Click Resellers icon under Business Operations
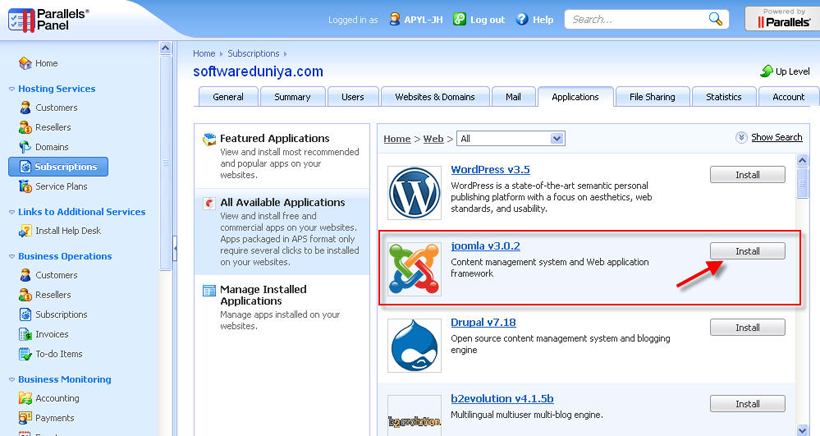This screenshot has width=820, height=436. pyautogui.click(x=25, y=295)
